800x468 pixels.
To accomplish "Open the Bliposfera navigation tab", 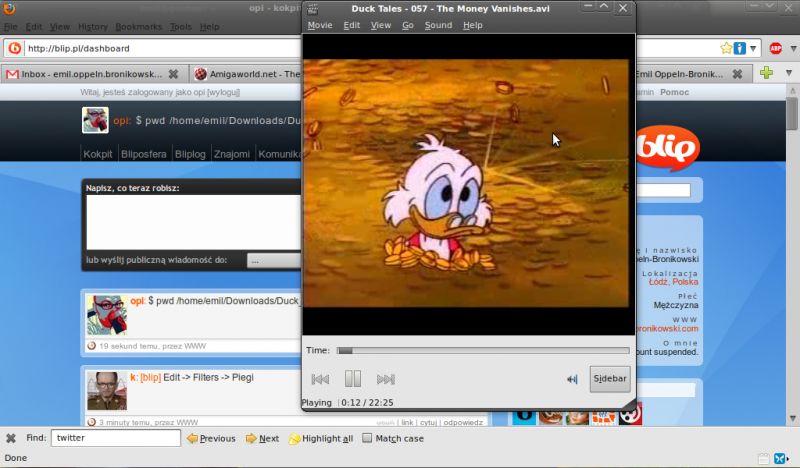I will coord(143,154).
